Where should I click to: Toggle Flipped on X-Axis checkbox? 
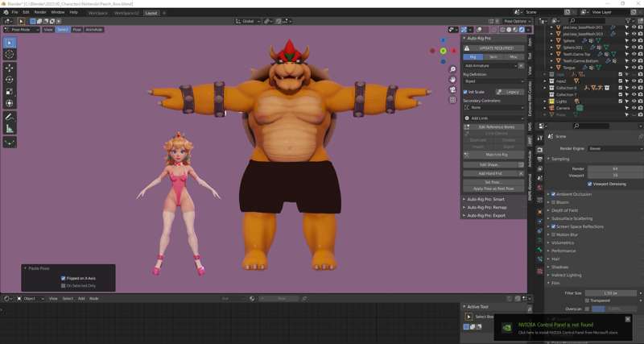click(64, 278)
